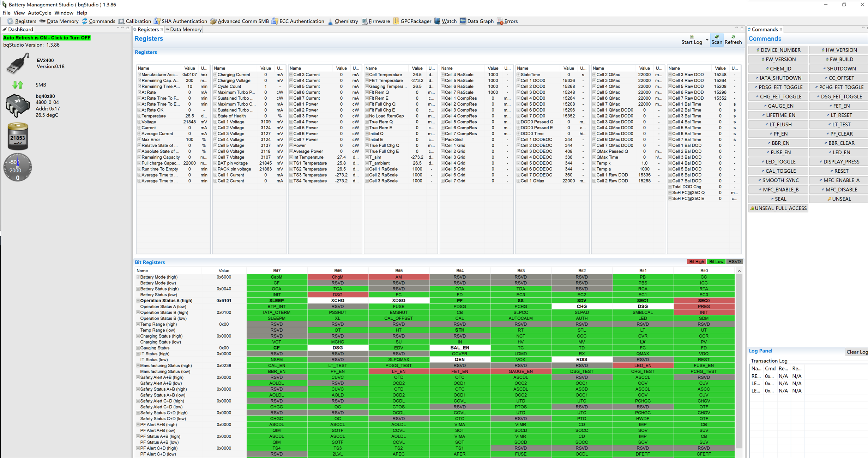This screenshot has height=458, width=868.
Task: Toggle the Manufacturer Access register checkbox
Action: coord(139,75)
